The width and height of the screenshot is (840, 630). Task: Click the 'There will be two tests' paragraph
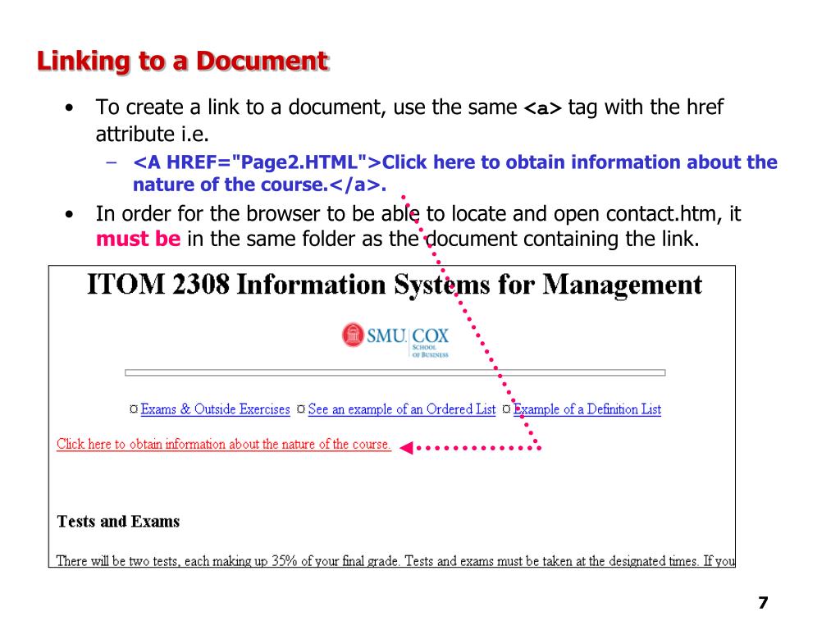click(x=396, y=560)
